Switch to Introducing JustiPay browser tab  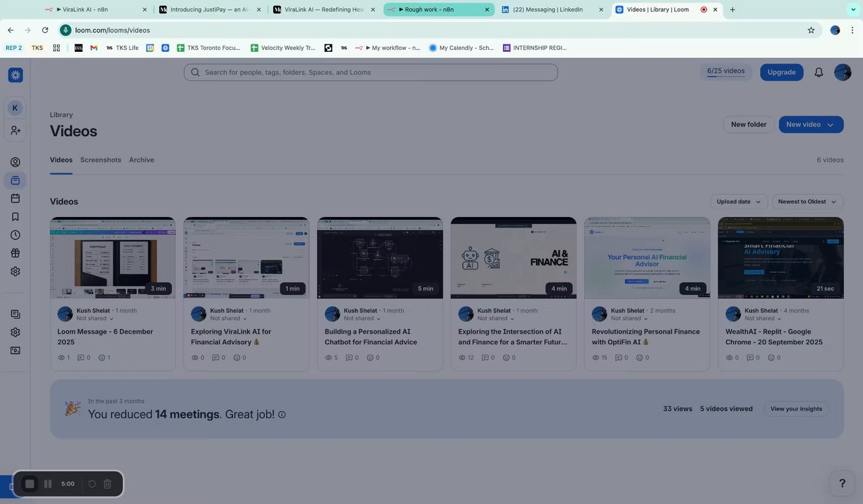(x=209, y=9)
